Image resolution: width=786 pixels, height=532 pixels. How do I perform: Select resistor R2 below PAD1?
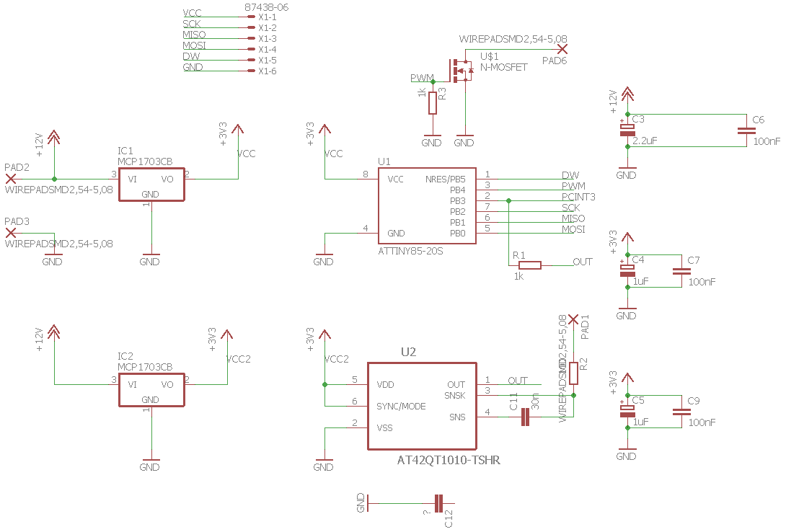(x=573, y=373)
